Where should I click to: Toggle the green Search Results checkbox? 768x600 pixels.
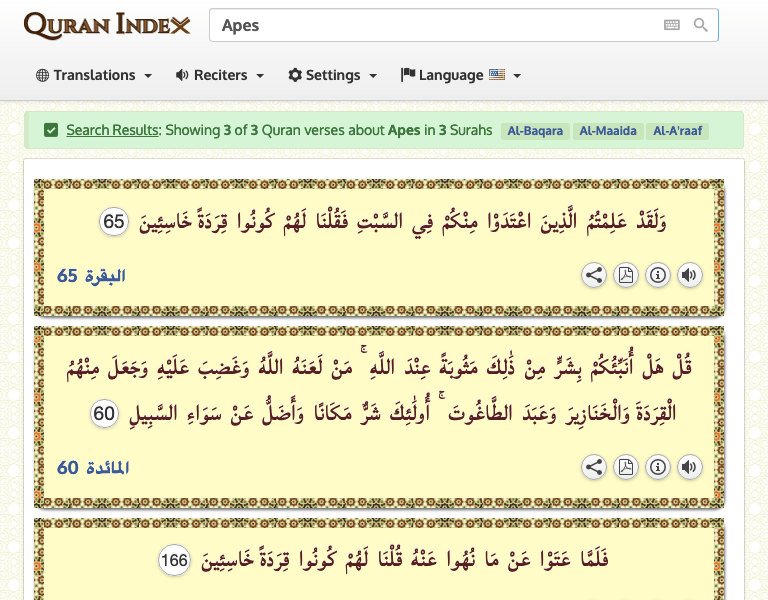coord(51,130)
